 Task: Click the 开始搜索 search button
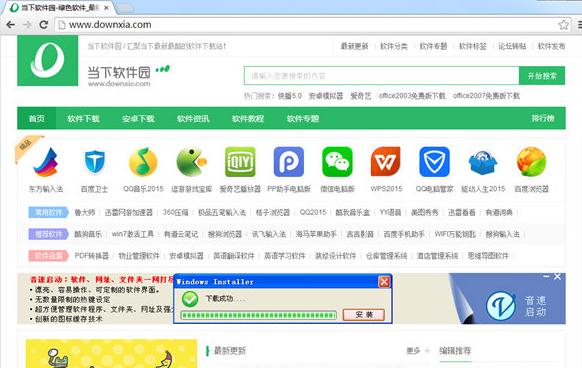(542, 76)
